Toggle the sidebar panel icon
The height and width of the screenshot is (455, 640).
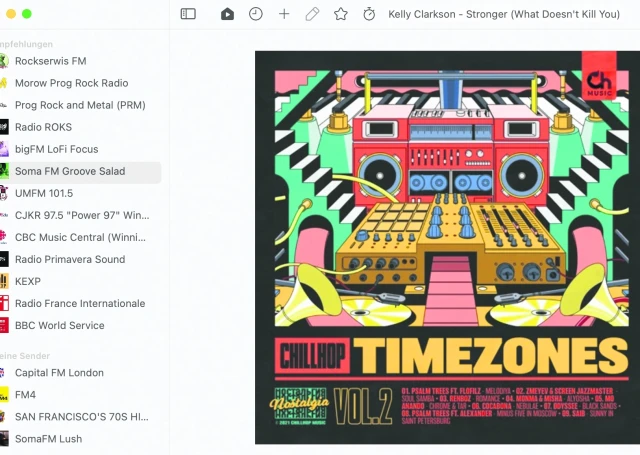tap(188, 14)
